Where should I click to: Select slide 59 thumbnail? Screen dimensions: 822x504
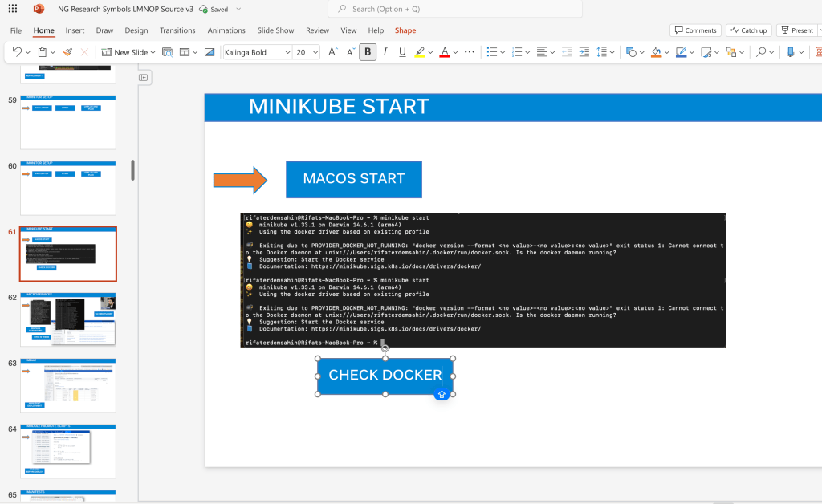coord(68,122)
